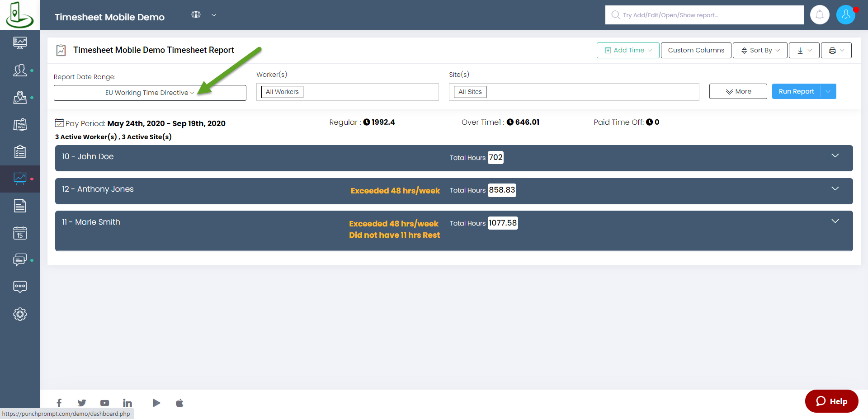Open the calendar icon in sidebar
The height and width of the screenshot is (419, 868).
tap(20, 233)
